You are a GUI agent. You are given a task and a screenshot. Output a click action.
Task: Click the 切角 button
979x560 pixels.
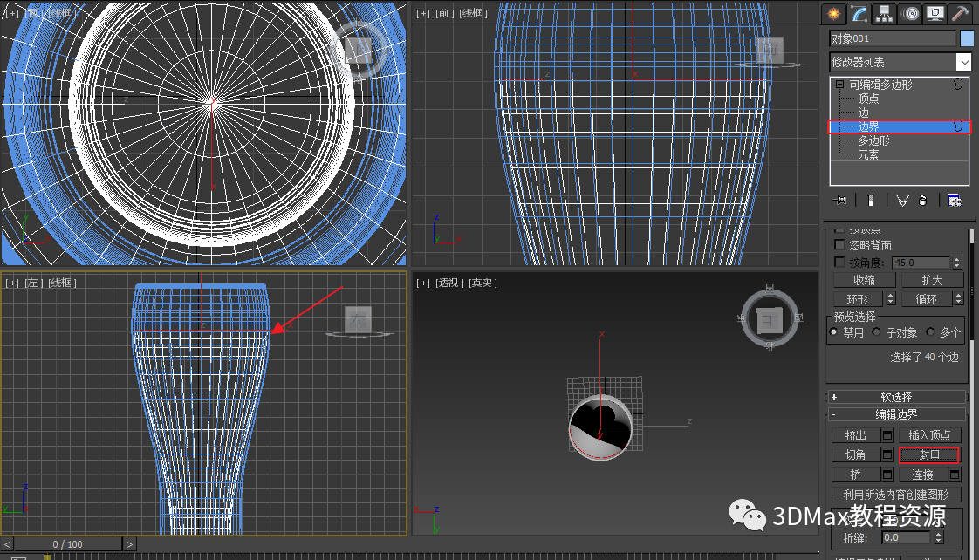(855, 455)
